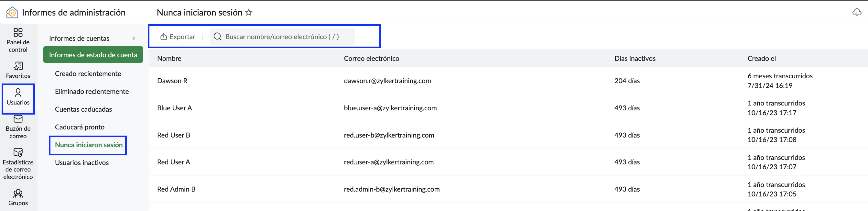Screen dimensions: 868x211
Task: Select the Red User A name
Action: coord(174,162)
